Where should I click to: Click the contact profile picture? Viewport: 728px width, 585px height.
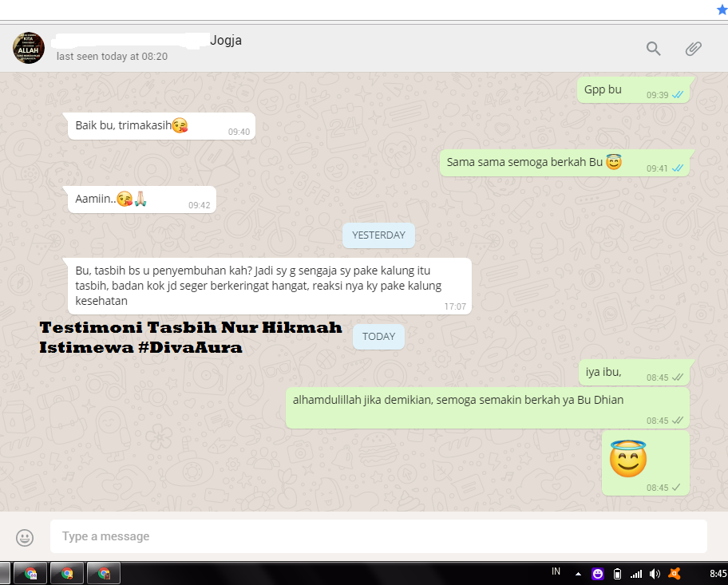coord(28,48)
